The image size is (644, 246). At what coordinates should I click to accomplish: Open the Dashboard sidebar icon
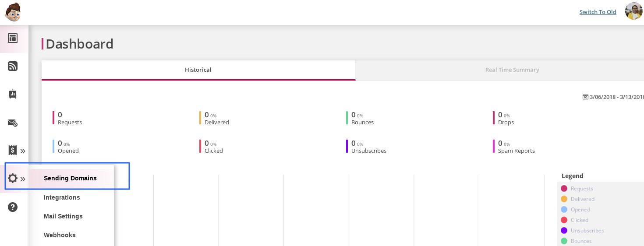(x=13, y=38)
